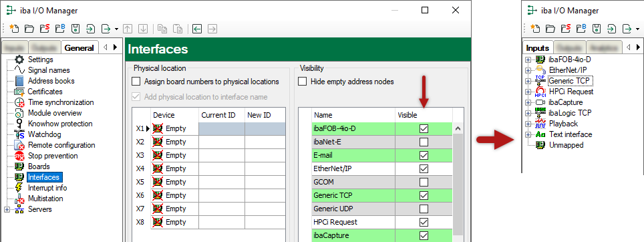644x242 pixels.
Task: Select Certificates in General tree
Action: tap(45, 92)
